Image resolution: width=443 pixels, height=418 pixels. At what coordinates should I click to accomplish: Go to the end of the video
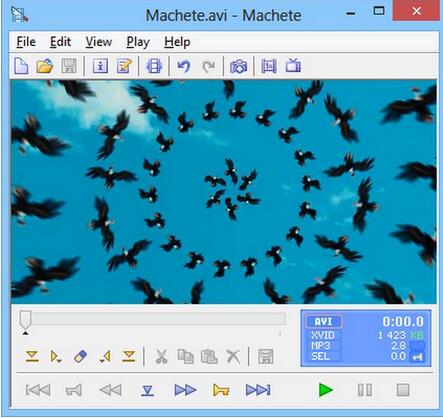[x=258, y=390]
